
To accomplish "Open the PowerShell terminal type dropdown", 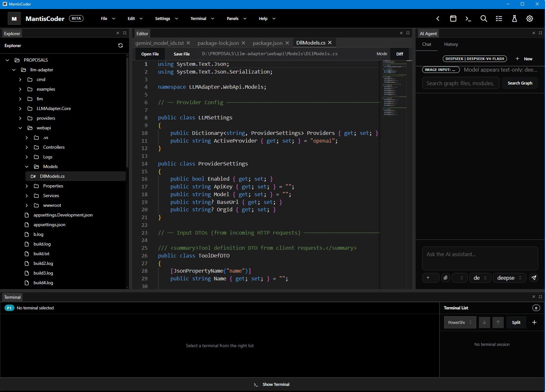I will pyautogui.click(x=460, y=322).
